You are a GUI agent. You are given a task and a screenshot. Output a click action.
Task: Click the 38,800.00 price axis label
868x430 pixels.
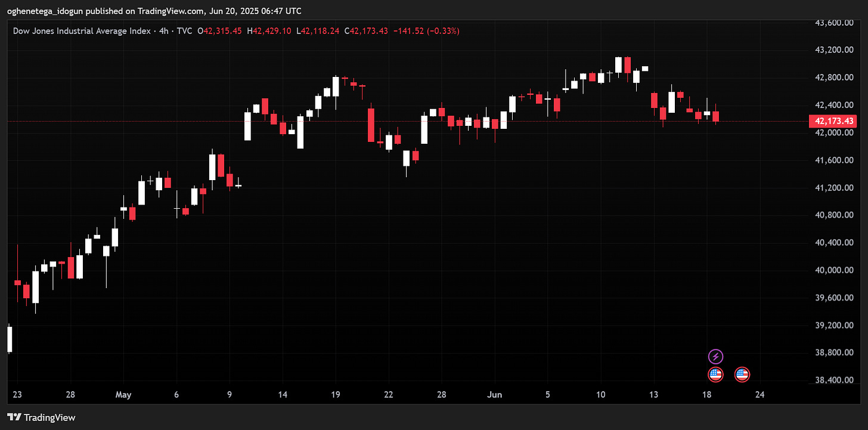(835, 353)
